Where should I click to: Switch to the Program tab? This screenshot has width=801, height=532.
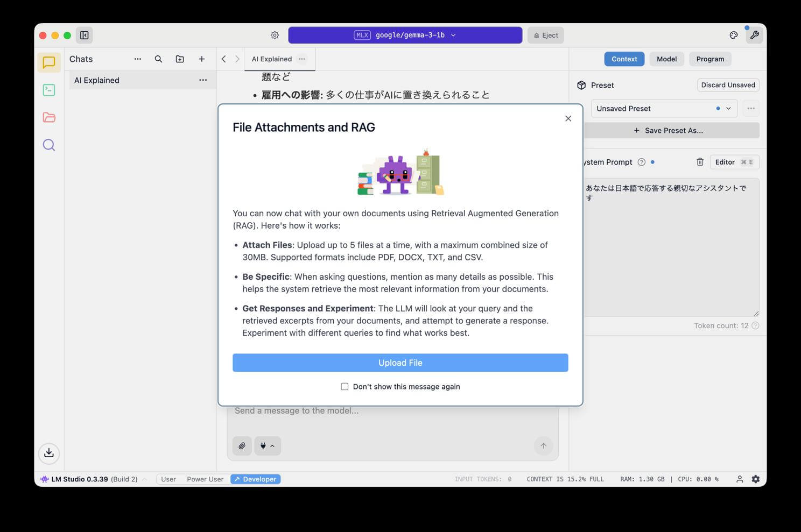pos(709,59)
